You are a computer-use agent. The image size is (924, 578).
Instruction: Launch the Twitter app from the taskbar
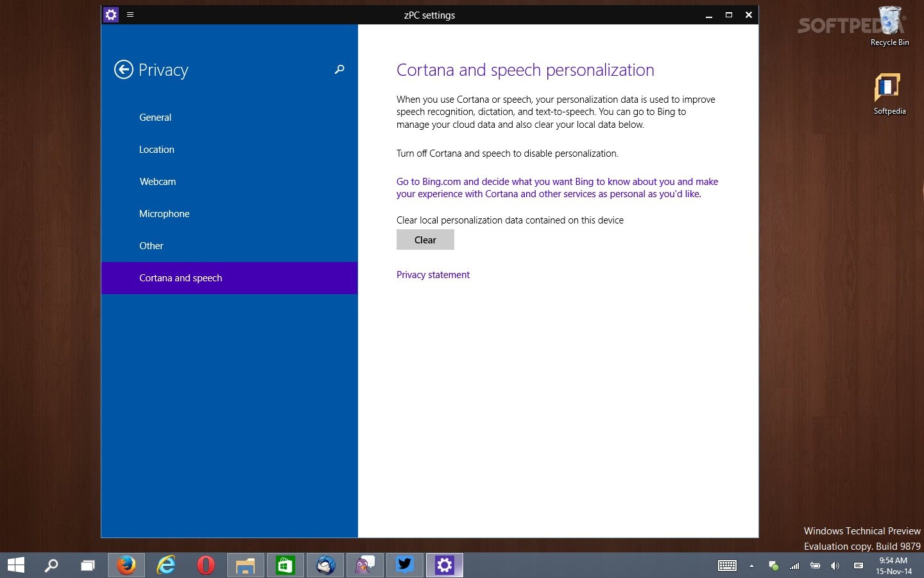click(404, 565)
